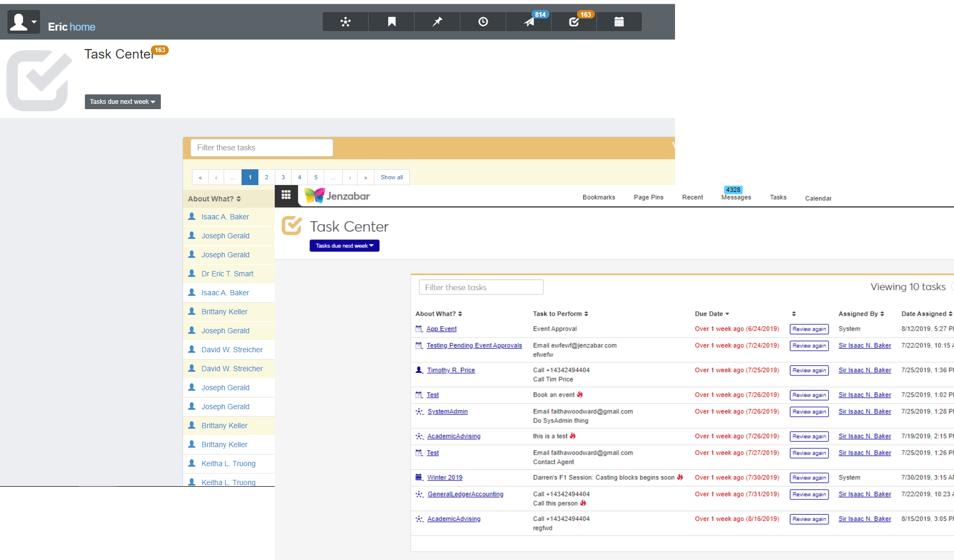Click the hub network icon in top toolbar
This screenshot has height=560, width=954.
click(x=345, y=22)
